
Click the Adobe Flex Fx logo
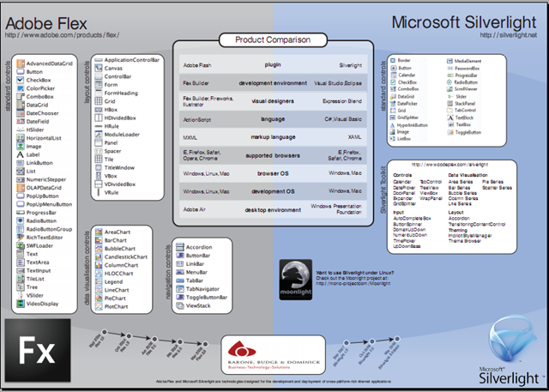(38, 350)
